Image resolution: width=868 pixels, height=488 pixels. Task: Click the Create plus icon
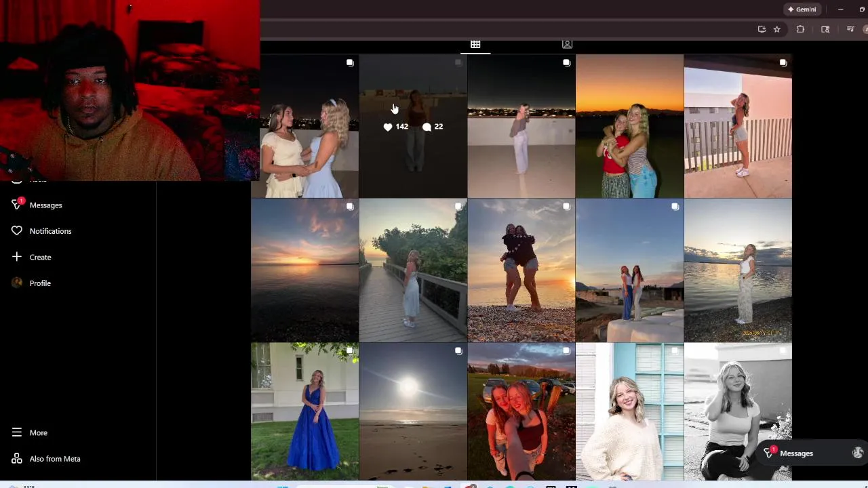pos(17,257)
